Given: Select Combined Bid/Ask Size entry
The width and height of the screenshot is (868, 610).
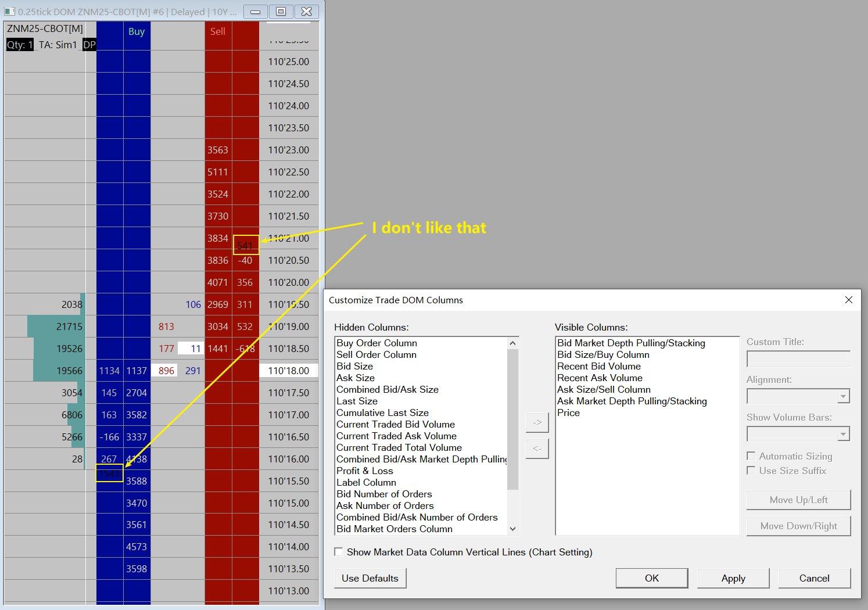Looking at the screenshot, I should 388,389.
